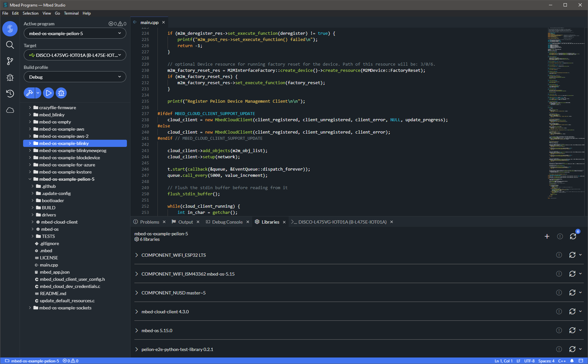Expand the COMPONENT_WIFI_ESP32 LTS library row
Image resolution: width=588 pixels, height=364 pixels.
137,255
